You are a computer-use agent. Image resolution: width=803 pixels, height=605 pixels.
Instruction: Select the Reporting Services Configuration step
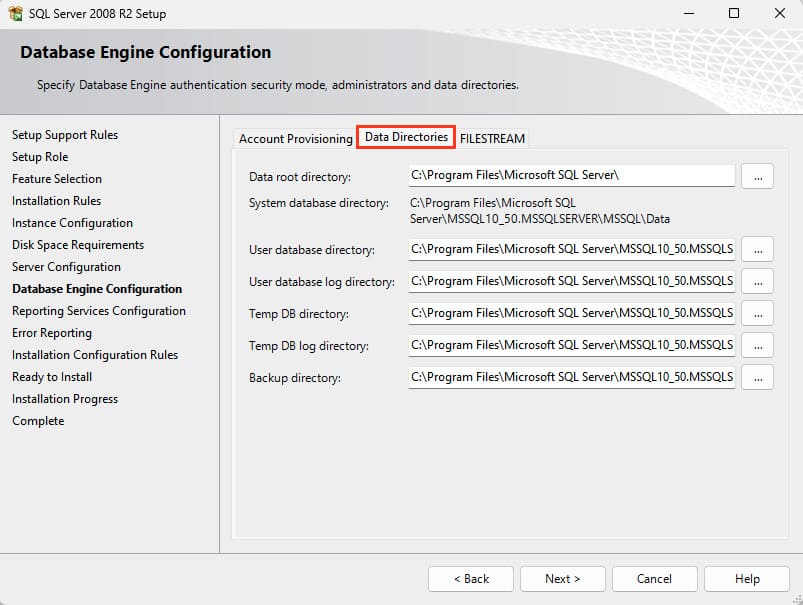pyautogui.click(x=99, y=311)
